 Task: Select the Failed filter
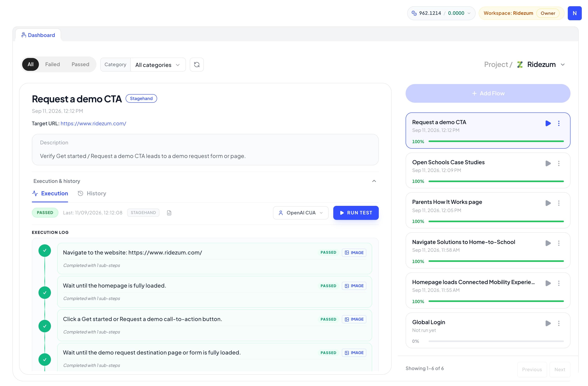(x=52, y=64)
